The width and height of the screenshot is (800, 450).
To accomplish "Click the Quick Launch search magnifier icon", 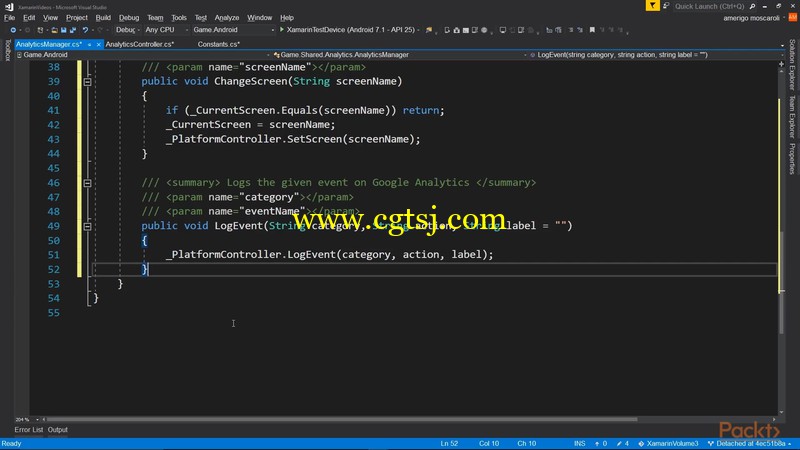I will 752,6.
